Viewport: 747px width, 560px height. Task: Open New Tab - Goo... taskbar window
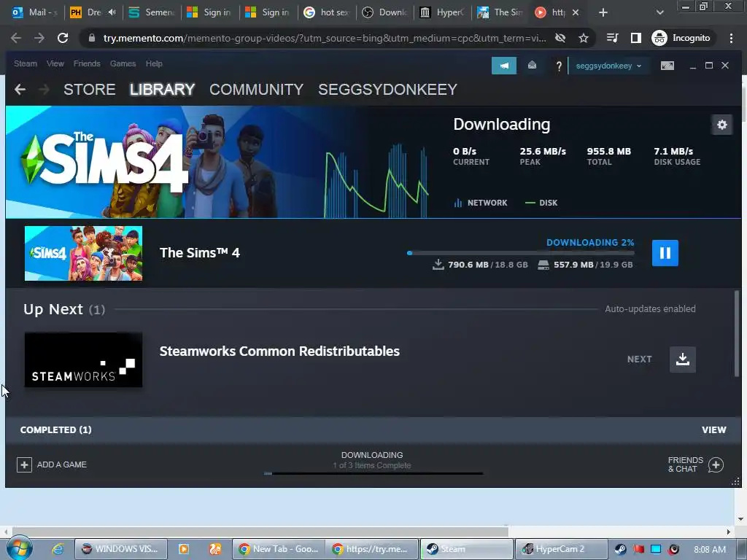pos(279,549)
